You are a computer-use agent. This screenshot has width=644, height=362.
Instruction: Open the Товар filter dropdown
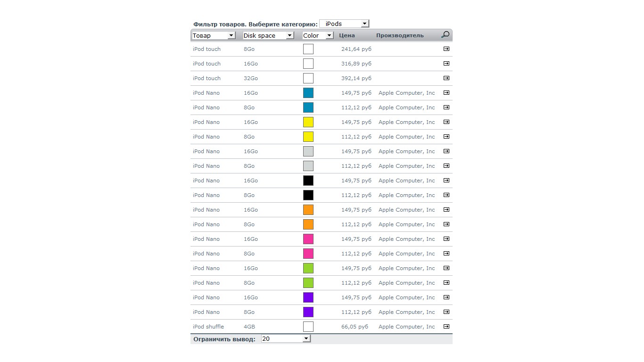point(214,35)
